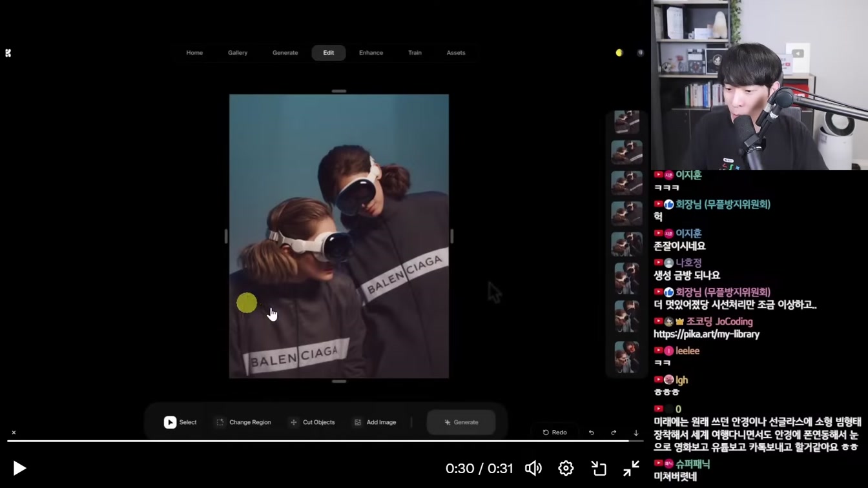Click the yellow circle icon in header
This screenshot has width=868, height=488.
[x=619, y=53]
